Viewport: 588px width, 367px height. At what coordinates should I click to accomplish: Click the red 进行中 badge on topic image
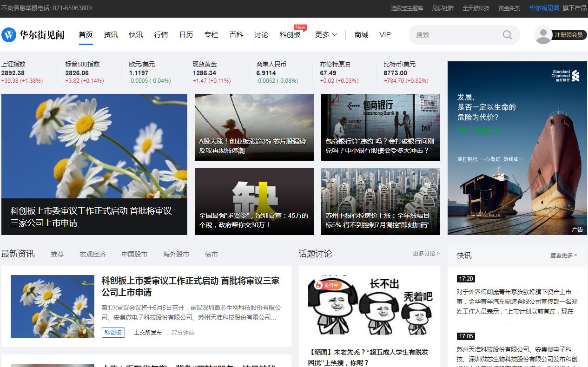pyautogui.click(x=328, y=285)
